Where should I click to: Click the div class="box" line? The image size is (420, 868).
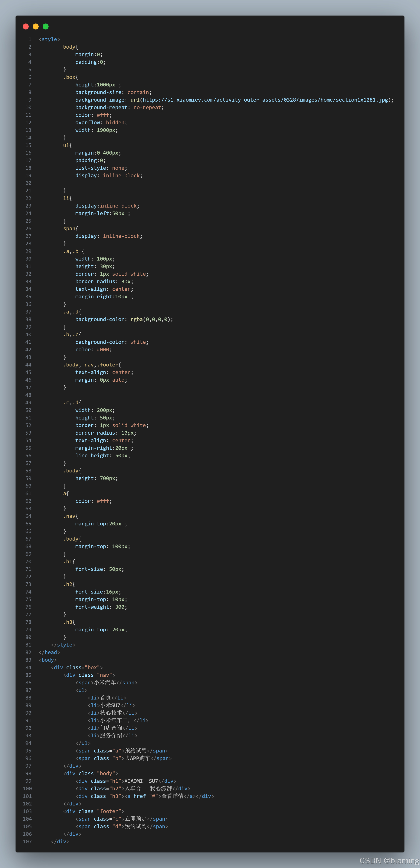(x=77, y=667)
